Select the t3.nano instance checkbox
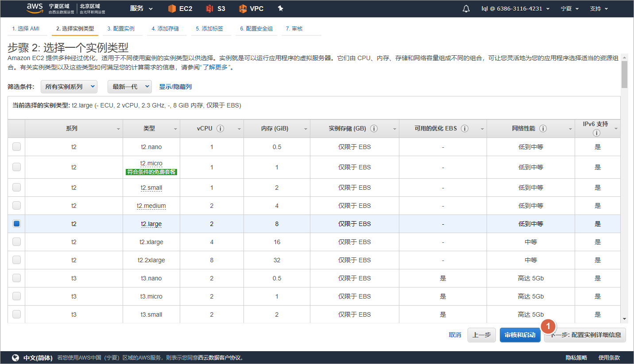Image resolution: width=634 pixels, height=364 pixels. pos(16,278)
